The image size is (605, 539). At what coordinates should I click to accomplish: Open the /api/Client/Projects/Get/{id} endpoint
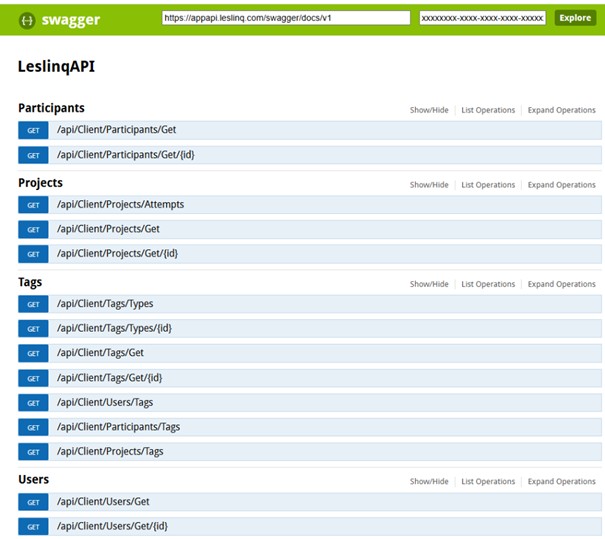[x=117, y=254]
